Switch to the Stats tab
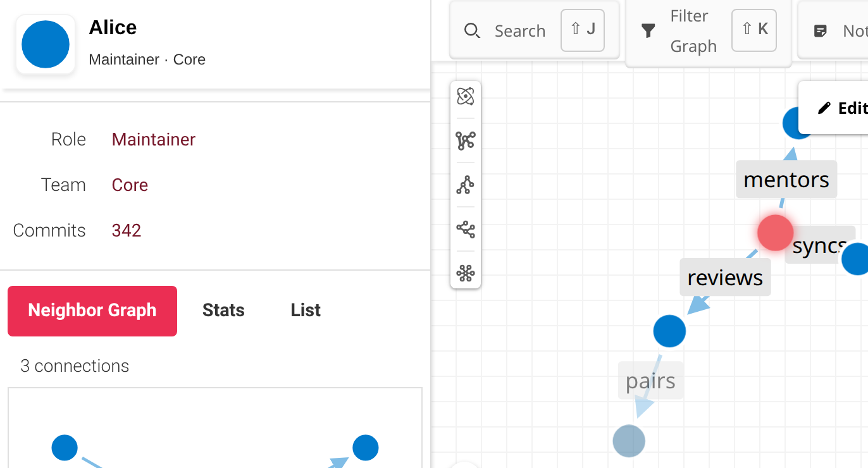Image resolution: width=868 pixels, height=468 pixels. pyautogui.click(x=223, y=311)
